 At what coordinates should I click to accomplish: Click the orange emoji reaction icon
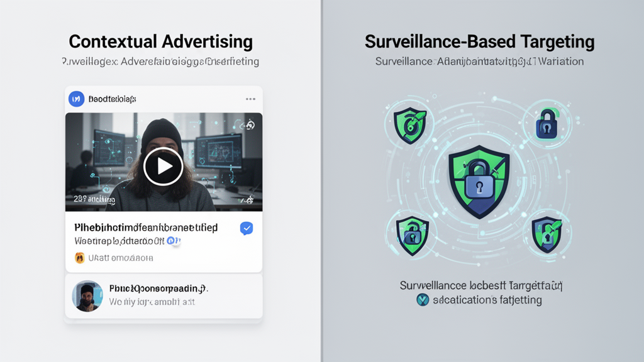tap(80, 258)
